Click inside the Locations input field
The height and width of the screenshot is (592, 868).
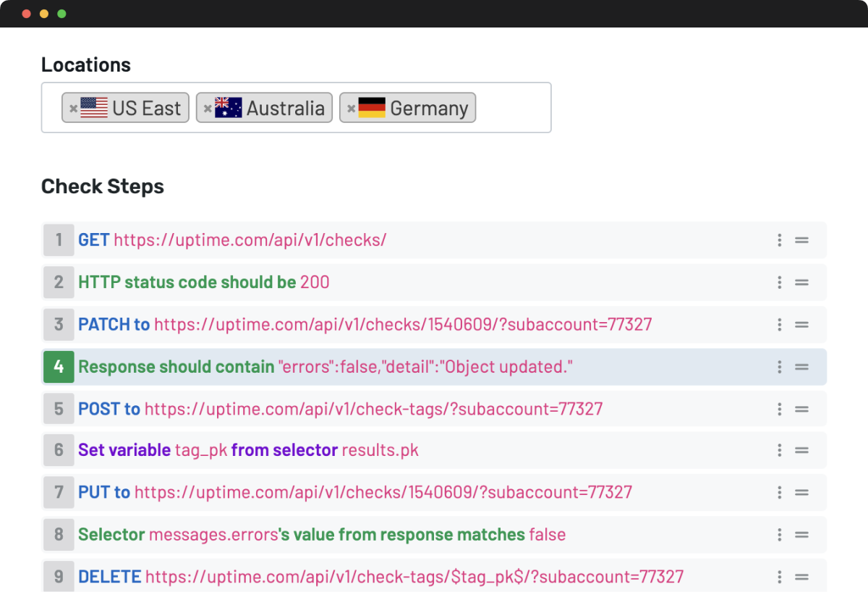point(297,108)
